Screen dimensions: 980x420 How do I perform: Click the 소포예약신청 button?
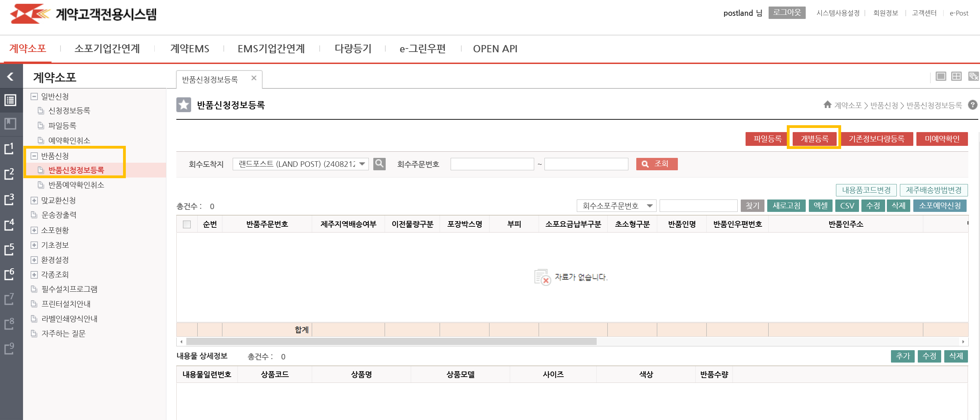coord(940,206)
